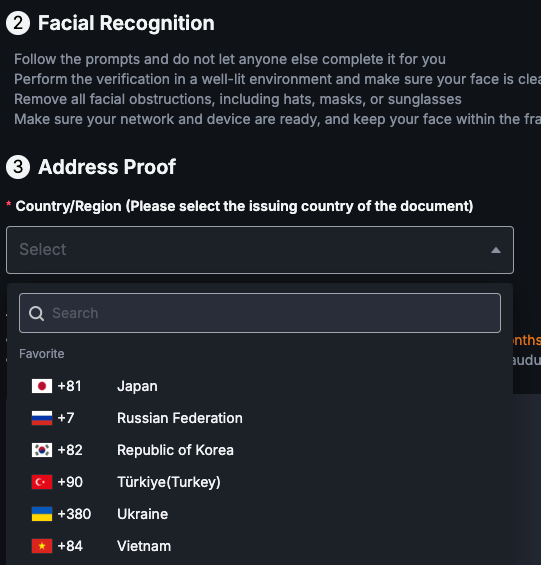Image resolution: width=541 pixels, height=565 pixels.
Task: Focus the country Search field
Action: (260, 313)
